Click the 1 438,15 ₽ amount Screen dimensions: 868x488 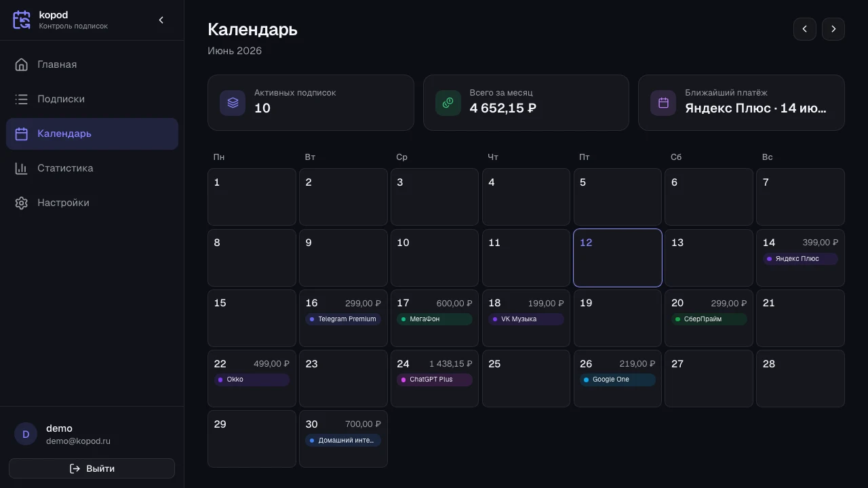(451, 364)
